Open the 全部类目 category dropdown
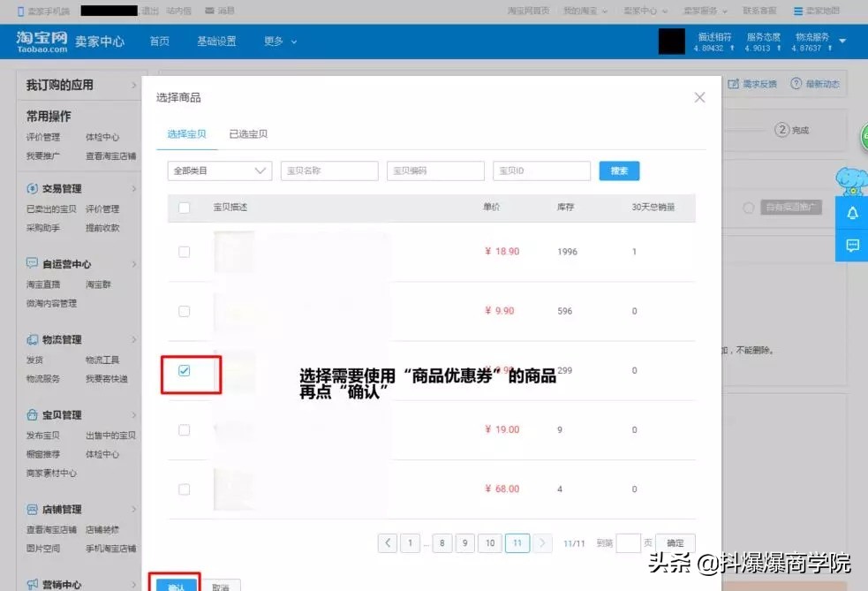Viewport: 868px width, 591px height. [218, 170]
